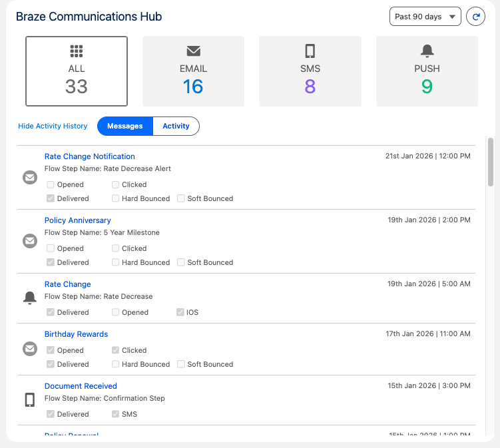
Task: Click the phone icon on SMS card
Action: pos(310,51)
